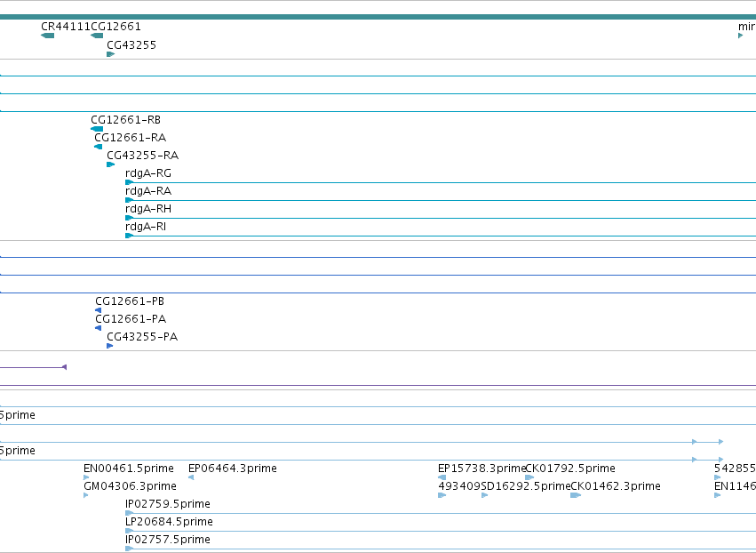Select transcript CG12661-RB
The height and width of the screenshot is (553, 756).
pos(125,120)
